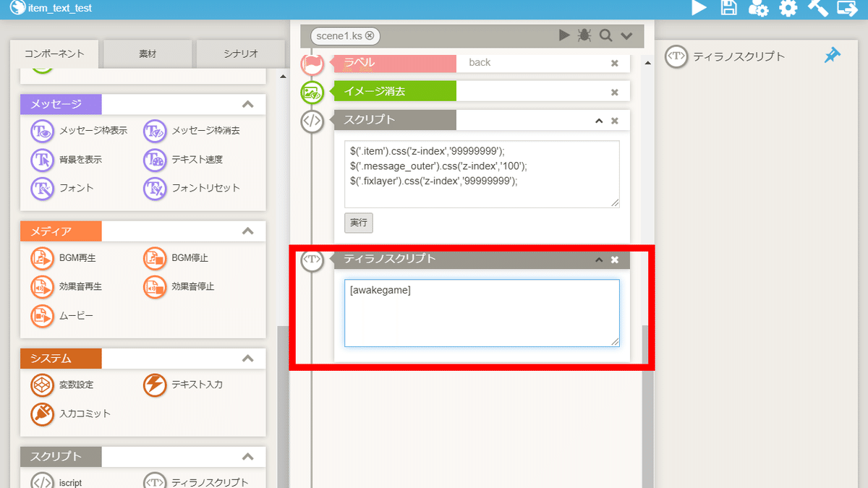Open the character management icon in top bar
The image size is (868, 488).
pos(758,8)
